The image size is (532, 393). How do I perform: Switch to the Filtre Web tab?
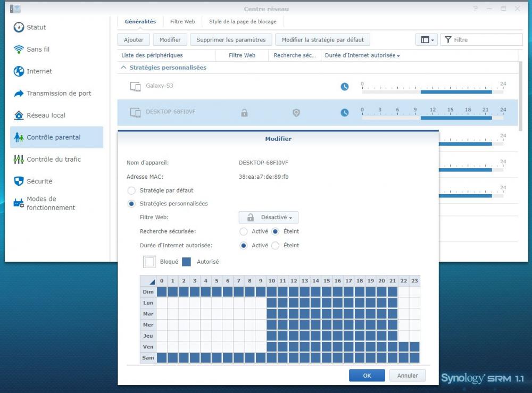182,22
